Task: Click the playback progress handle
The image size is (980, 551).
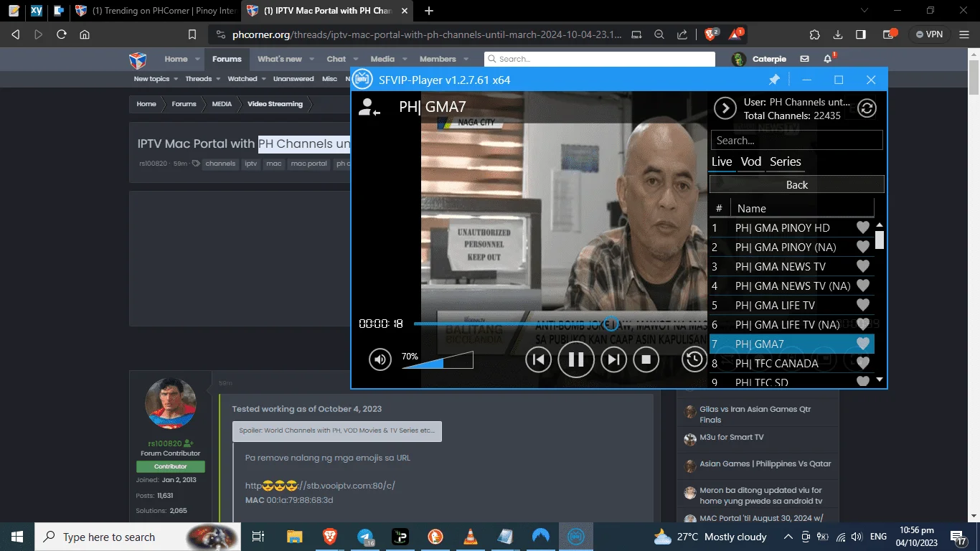Action: point(611,324)
